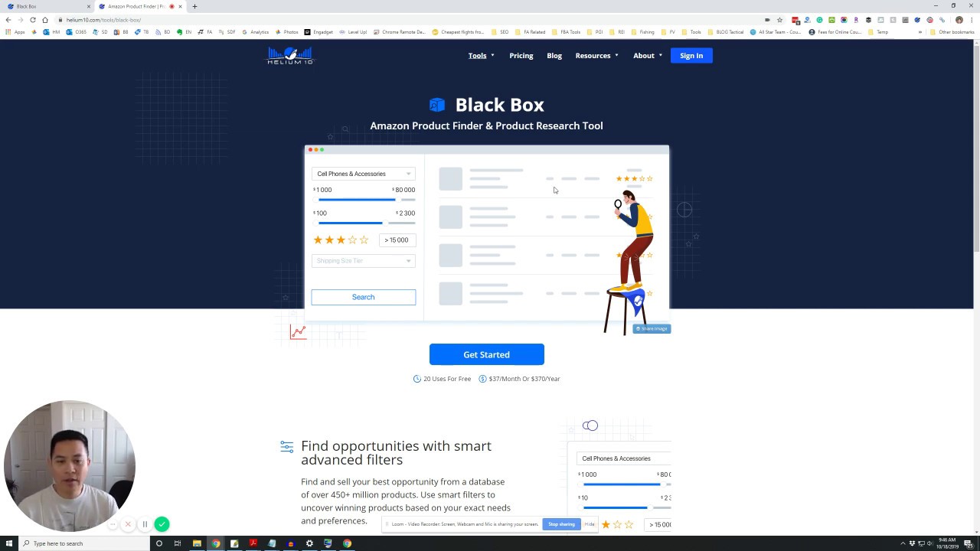Click the Search button in mockup
The width and height of the screenshot is (980, 551).
(x=363, y=297)
